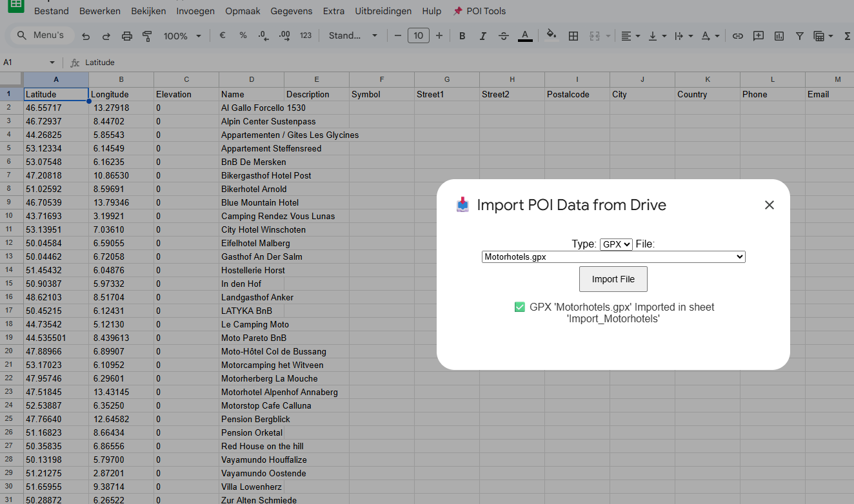Click the Redo arrow in toolbar

coord(106,36)
